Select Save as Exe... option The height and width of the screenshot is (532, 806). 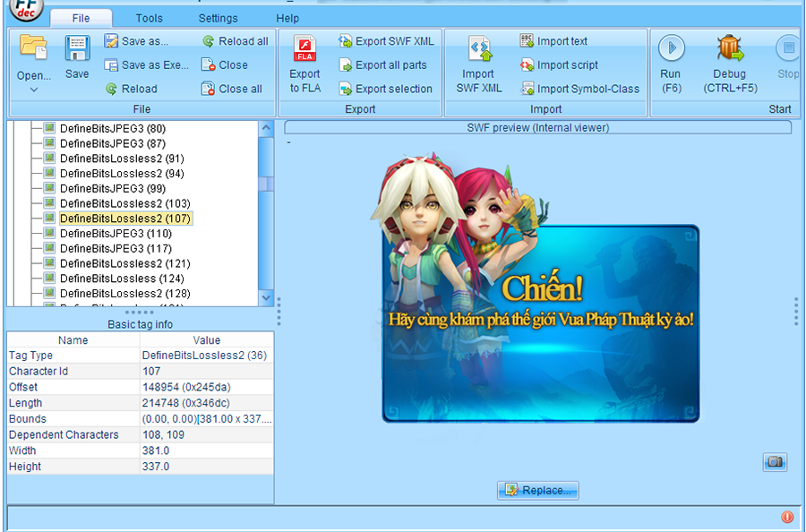pyautogui.click(x=146, y=64)
